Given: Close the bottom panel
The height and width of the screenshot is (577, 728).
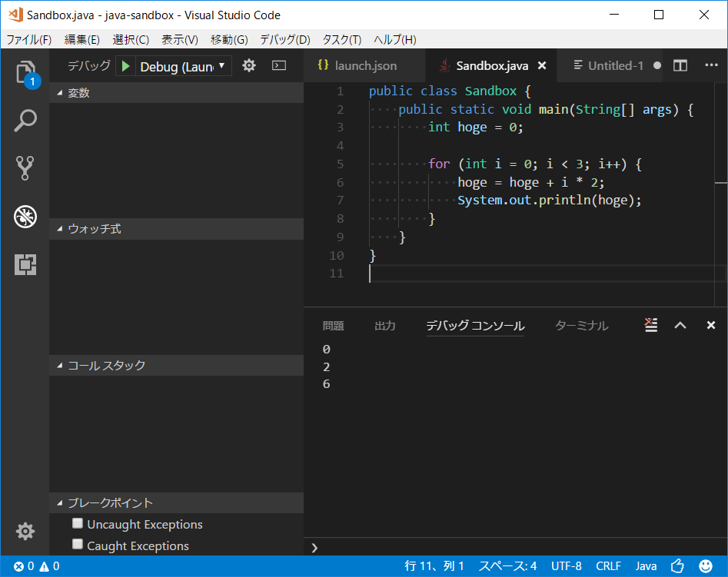Looking at the screenshot, I should tap(711, 326).
